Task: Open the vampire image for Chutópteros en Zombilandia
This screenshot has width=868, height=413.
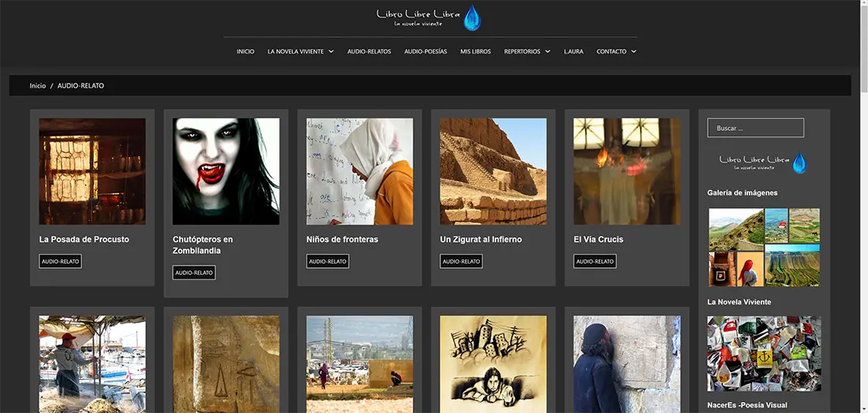Action: coord(226,171)
